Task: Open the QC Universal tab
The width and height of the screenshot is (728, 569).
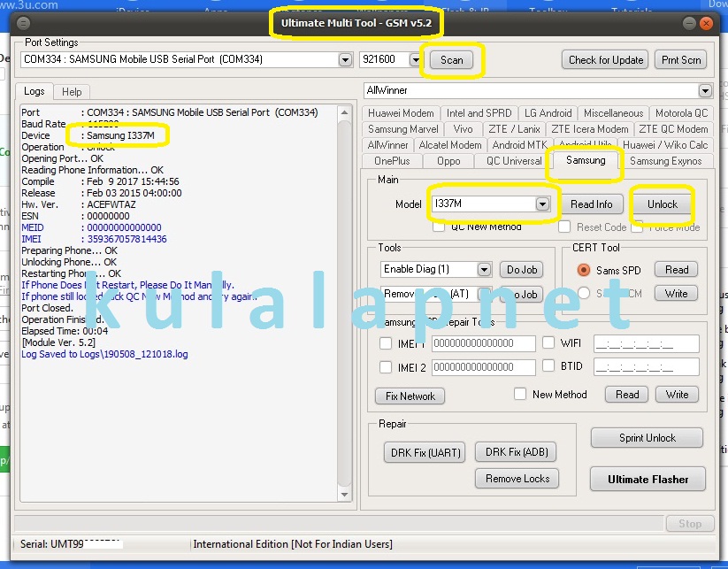Action: pyautogui.click(x=514, y=161)
